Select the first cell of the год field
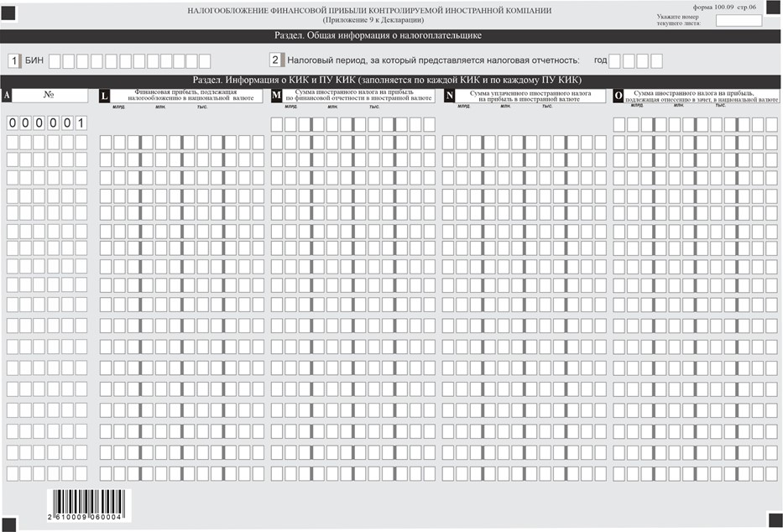 [614, 60]
